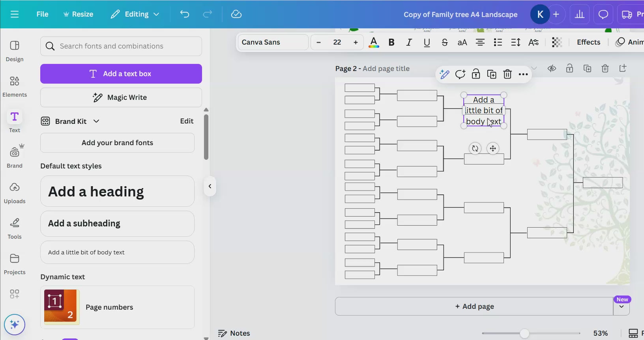
Task: Click the bulleted list icon
Action: pos(498,42)
